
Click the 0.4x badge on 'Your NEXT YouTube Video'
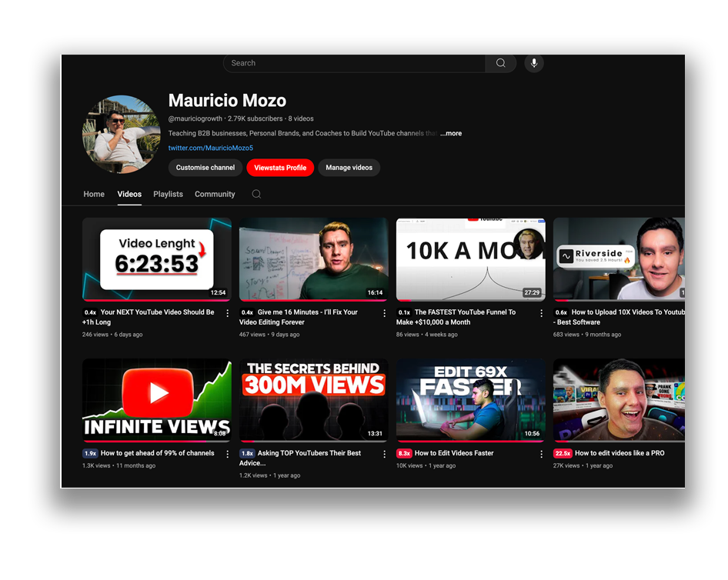(x=90, y=312)
